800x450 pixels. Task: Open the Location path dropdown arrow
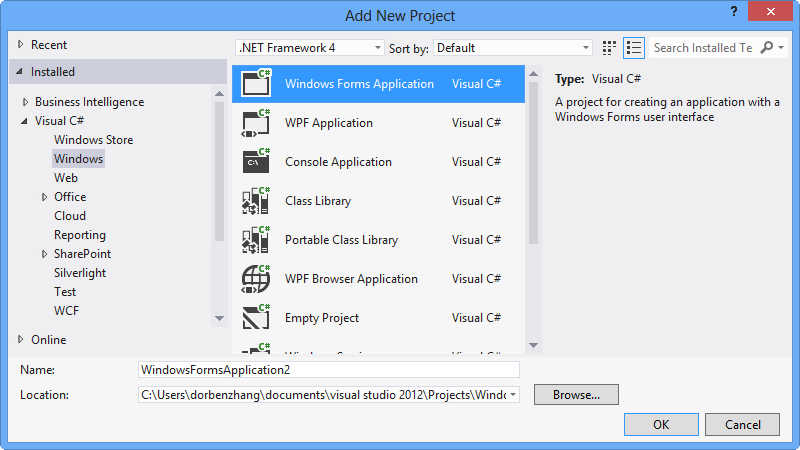(x=513, y=395)
